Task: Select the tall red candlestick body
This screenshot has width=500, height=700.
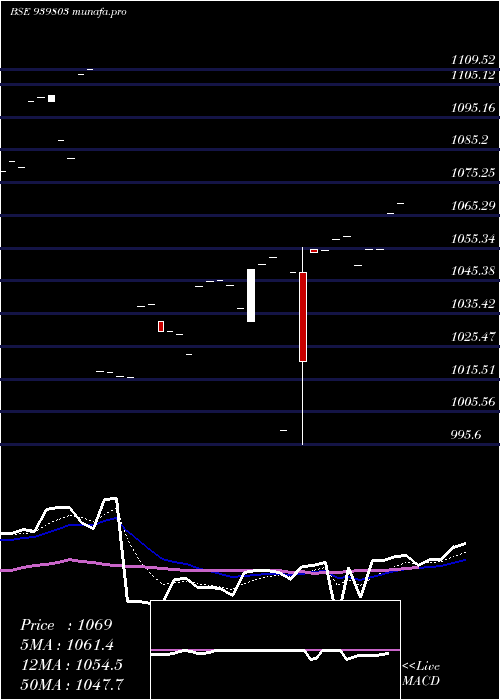Action: pyautogui.click(x=303, y=317)
